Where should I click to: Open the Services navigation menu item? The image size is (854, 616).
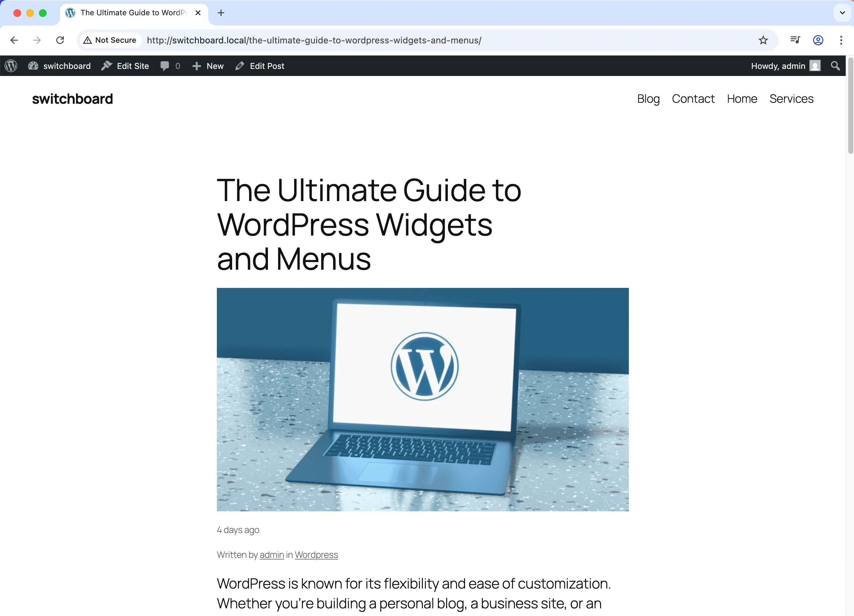pyautogui.click(x=791, y=99)
